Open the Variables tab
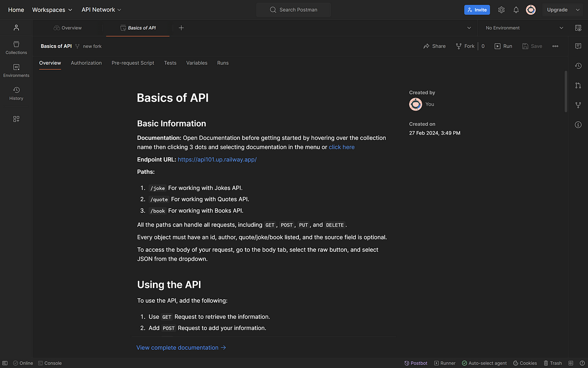 pos(196,63)
